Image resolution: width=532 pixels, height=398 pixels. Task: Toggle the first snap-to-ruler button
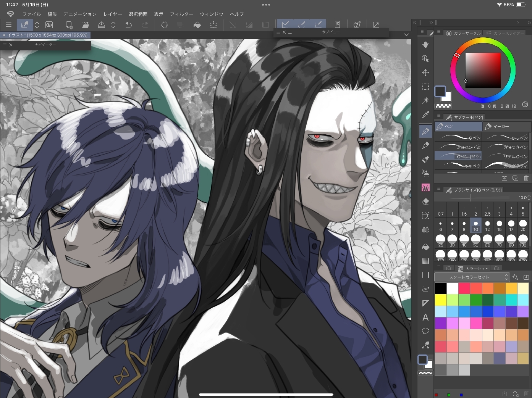285,25
